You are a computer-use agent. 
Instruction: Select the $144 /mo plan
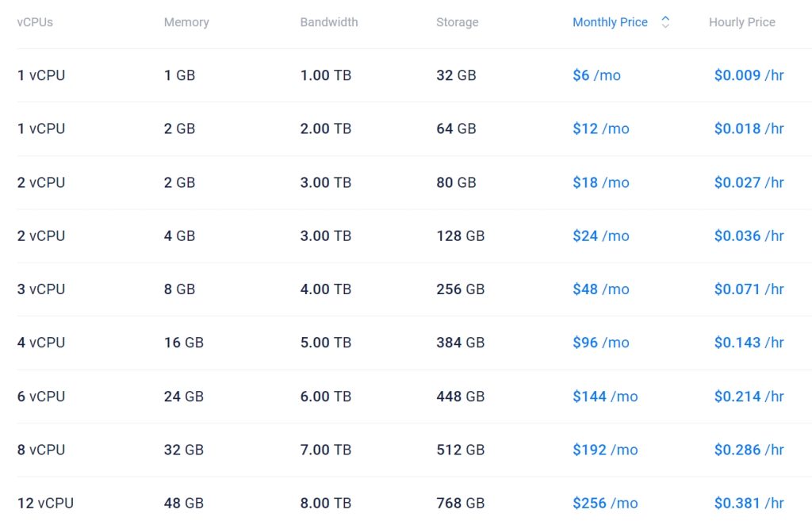coord(605,396)
